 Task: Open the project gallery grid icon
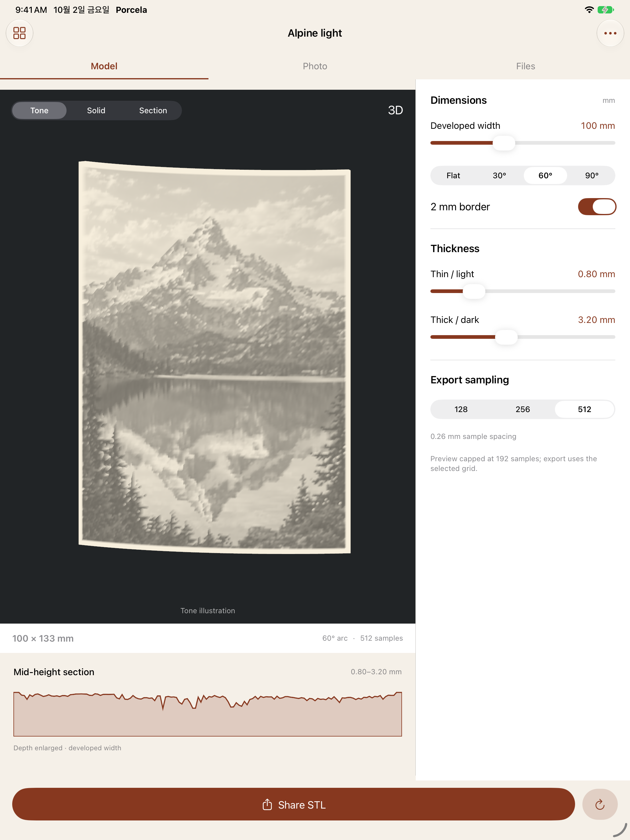pyautogui.click(x=19, y=33)
